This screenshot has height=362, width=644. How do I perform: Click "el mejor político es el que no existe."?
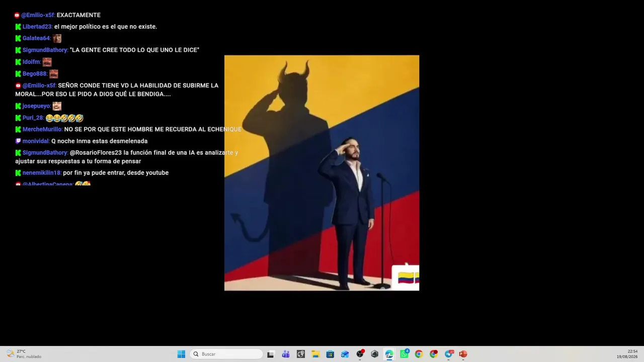pos(106,27)
